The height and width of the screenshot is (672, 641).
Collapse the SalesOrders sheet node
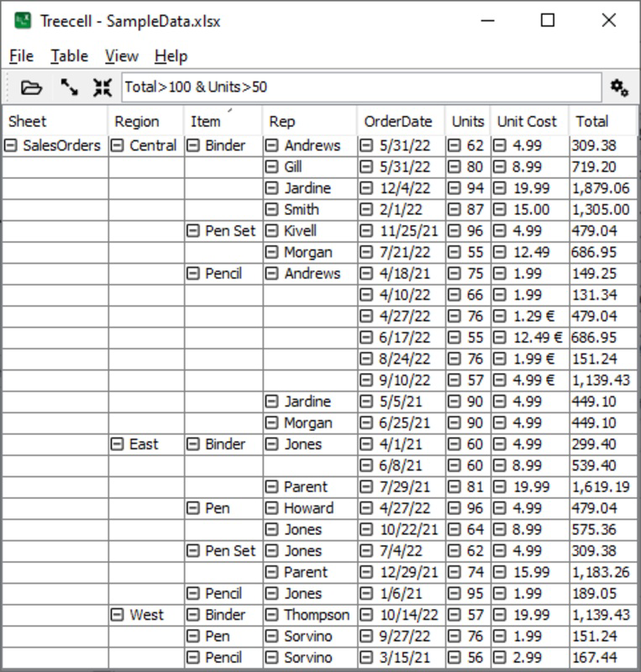click(x=11, y=145)
